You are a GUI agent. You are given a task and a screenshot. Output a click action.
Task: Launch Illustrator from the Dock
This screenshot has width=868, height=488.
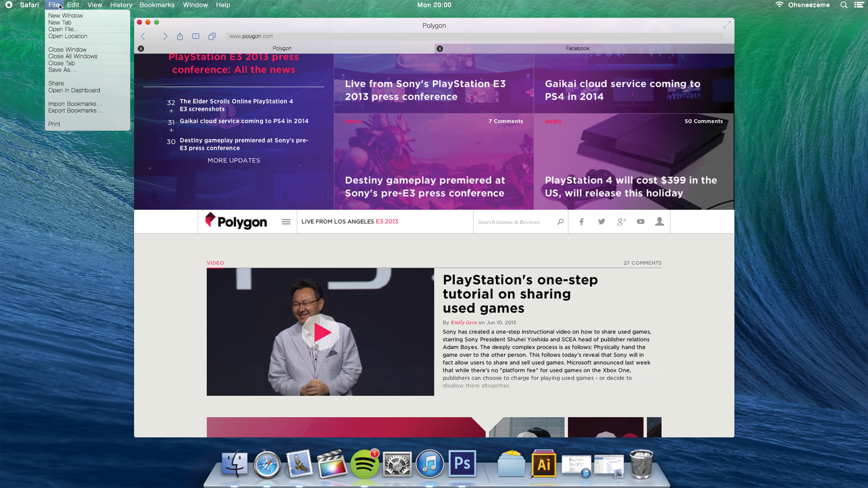point(544,464)
